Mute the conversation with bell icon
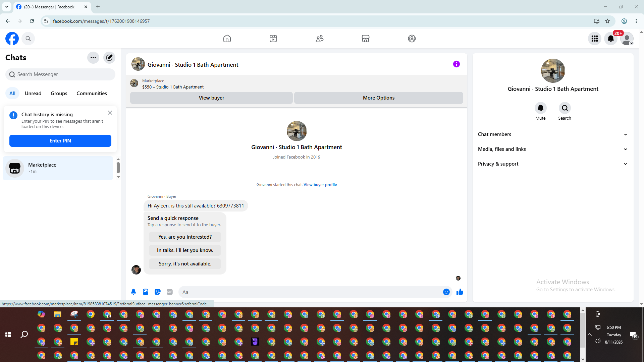 (541, 108)
